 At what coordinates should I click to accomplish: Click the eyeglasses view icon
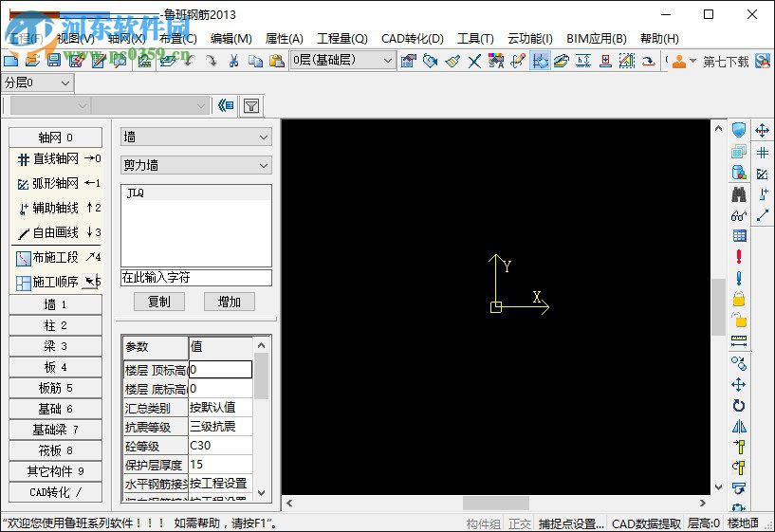coord(739,216)
